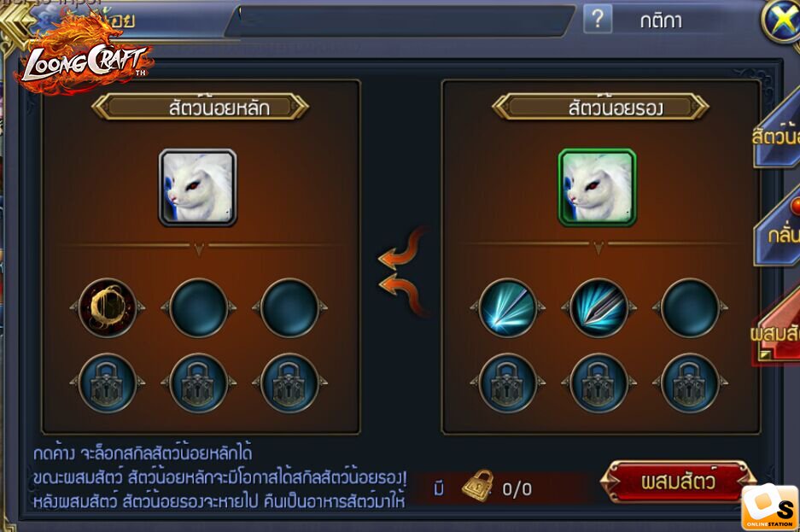Select the red ผสมสัตว์ side tab
The width and height of the screenshot is (800, 532).
click(775, 331)
